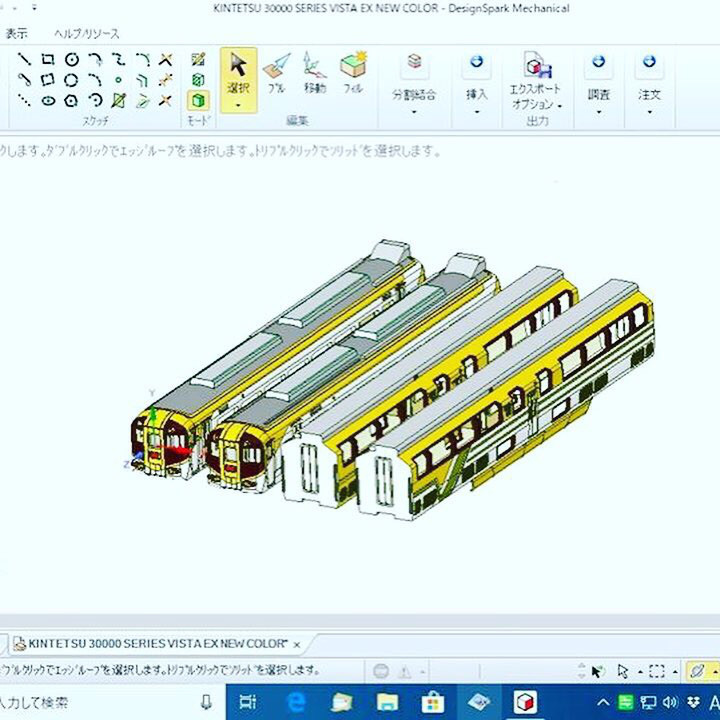The image size is (720, 720).
Task: Click the network icon in system tray
Action: click(648, 702)
